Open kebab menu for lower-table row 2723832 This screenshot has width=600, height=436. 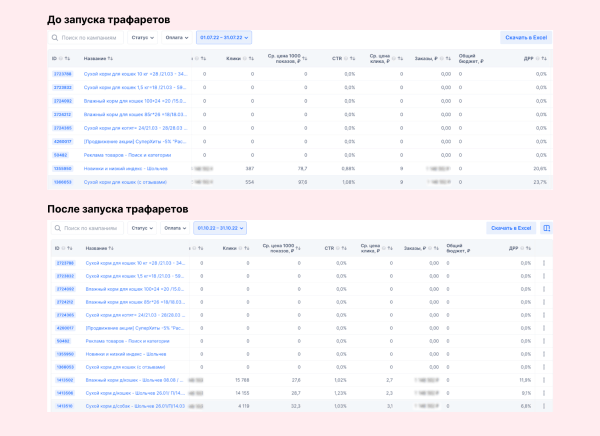coord(544,276)
